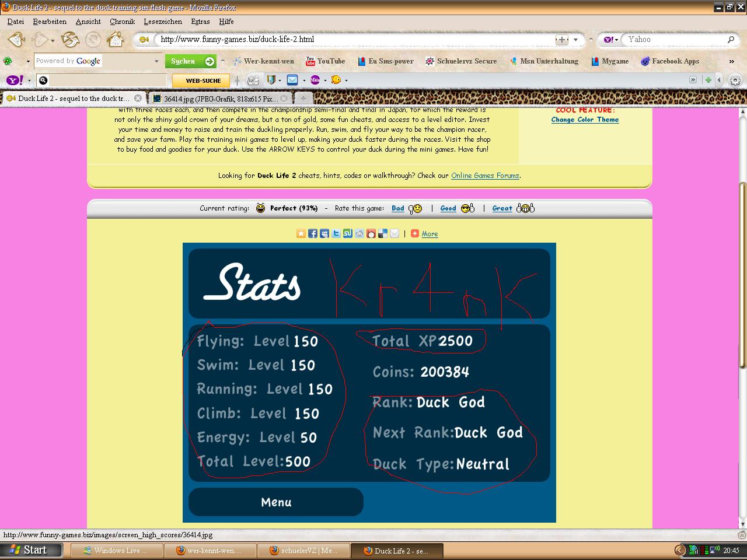The width and height of the screenshot is (747, 560).
Task: Click the red plus icon beside More
Action: pyautogui.click(x=415, y=233)
